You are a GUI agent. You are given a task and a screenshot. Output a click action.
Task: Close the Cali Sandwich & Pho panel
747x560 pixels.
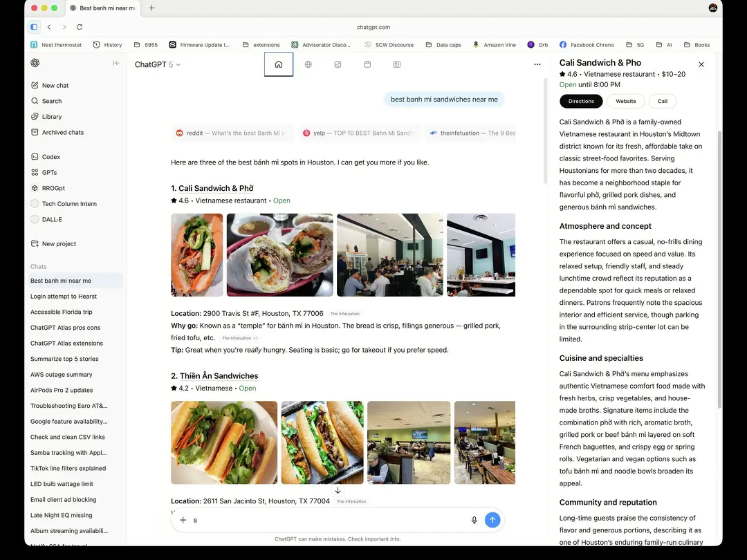(x=701, y=64)
